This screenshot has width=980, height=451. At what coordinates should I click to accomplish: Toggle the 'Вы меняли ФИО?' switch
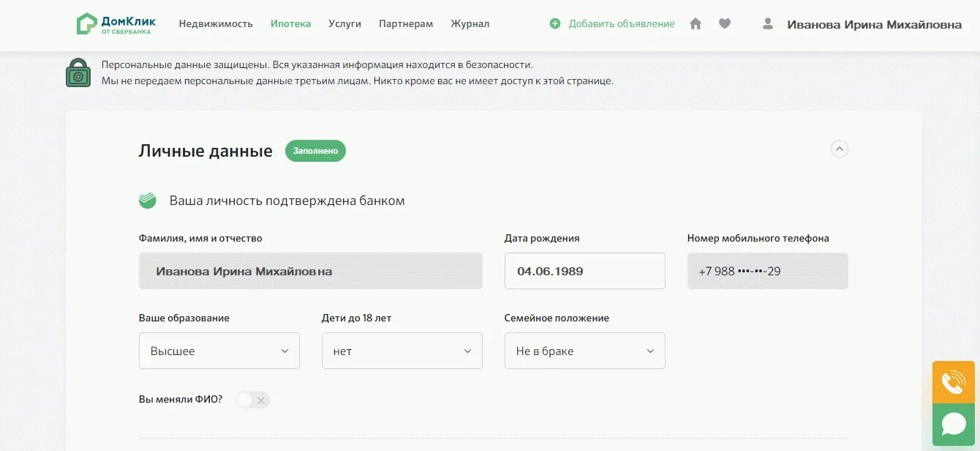coord(253,400)
